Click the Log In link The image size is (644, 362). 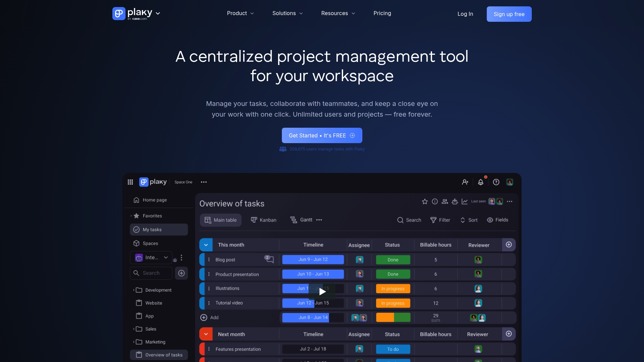pyautogui.click(x=465, y=14)
